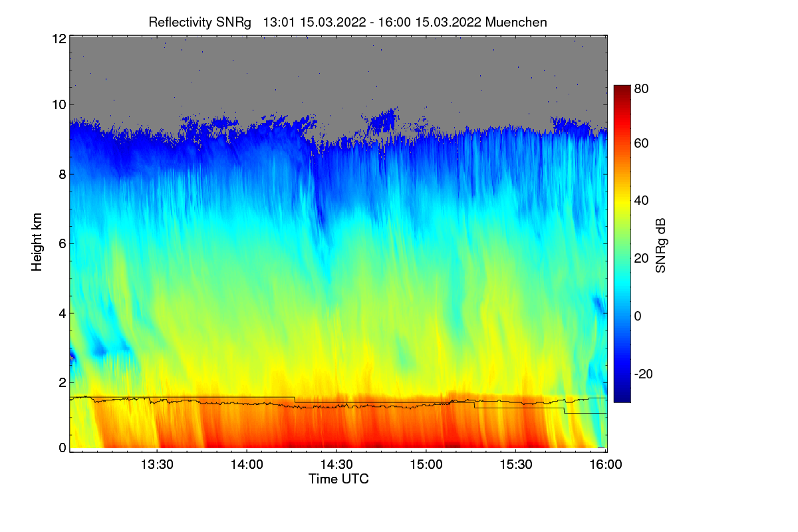Screen dimensions: 798x532
Task: Click the dark red top of colorbar
Action: 621,90
